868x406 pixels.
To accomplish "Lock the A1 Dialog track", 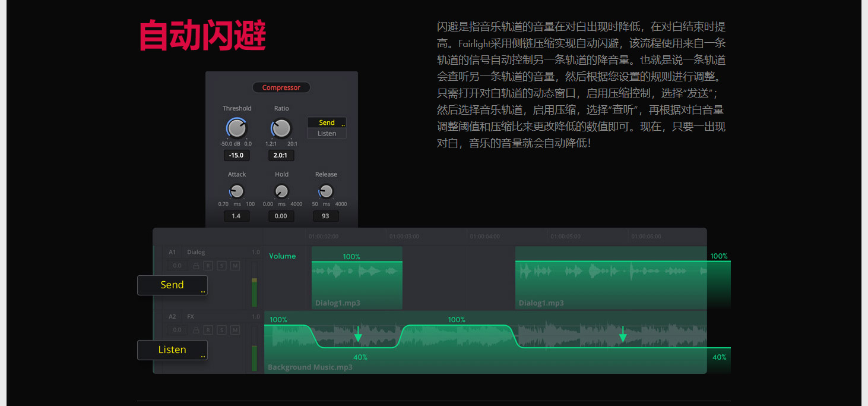I will click(196, 266).
